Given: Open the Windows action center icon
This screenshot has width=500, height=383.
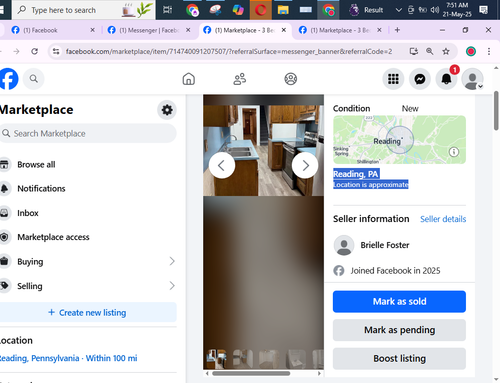Looking at the screenshot, I should 483,10.
